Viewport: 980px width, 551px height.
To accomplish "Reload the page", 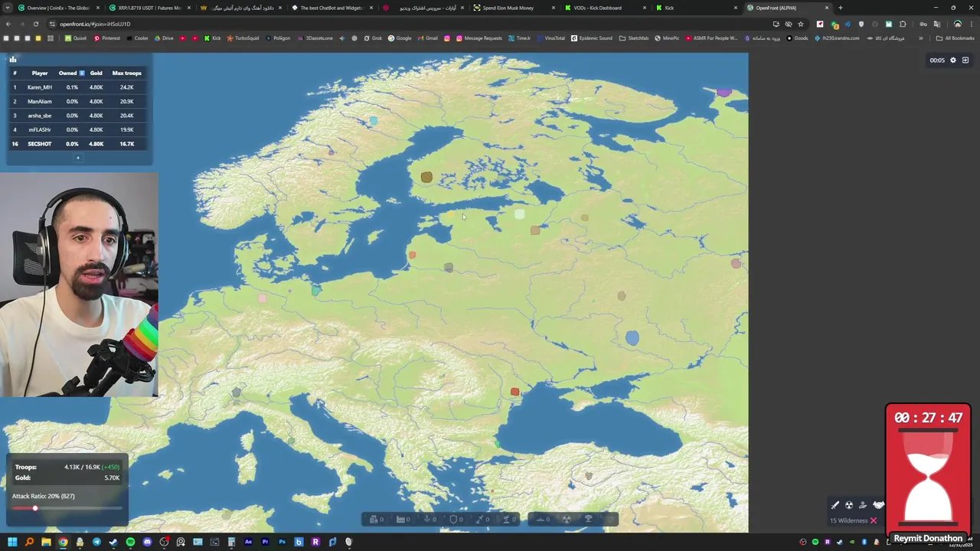I will [x=35, y=24].
